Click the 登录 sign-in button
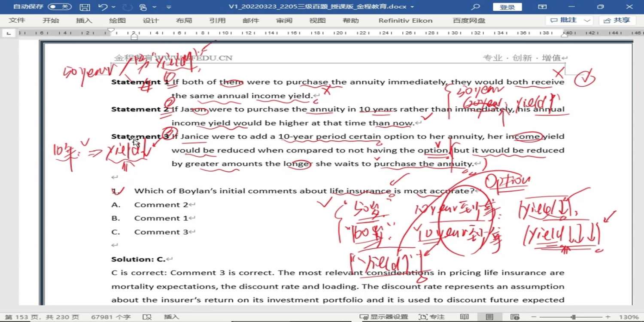The width and height of the screenshot is (644, 322). coord(507,7)
